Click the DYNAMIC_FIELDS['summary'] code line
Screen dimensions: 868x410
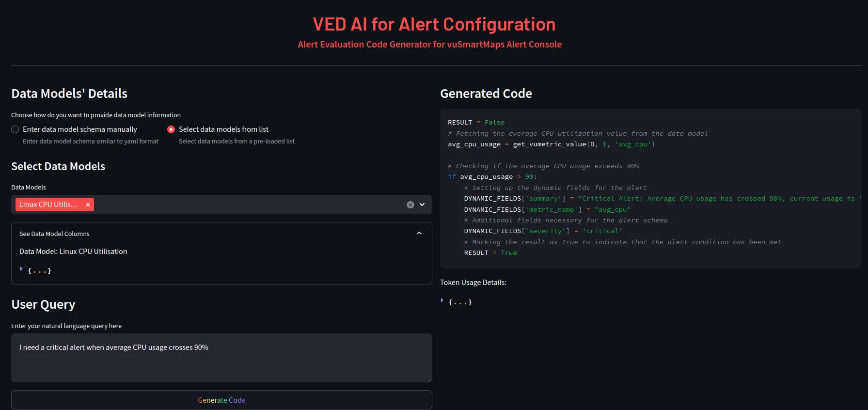point(662,199)
